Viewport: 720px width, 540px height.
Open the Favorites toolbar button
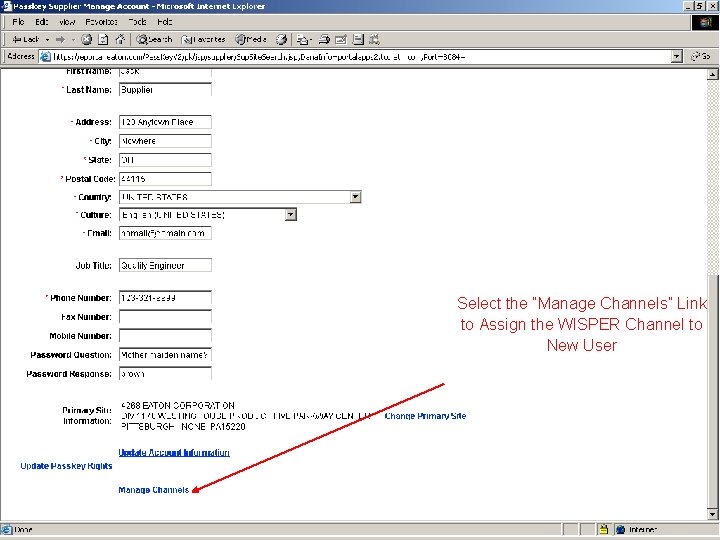[x=203, y=39]
